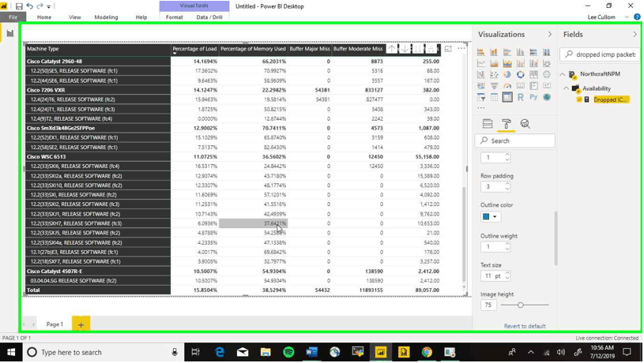644x363 pixels.
Task: Open the Analytics magnifier tab
Action: 525,123
